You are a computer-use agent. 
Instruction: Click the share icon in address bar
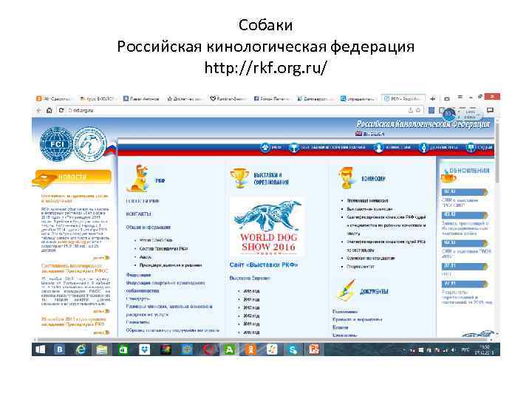click(411, 110)
